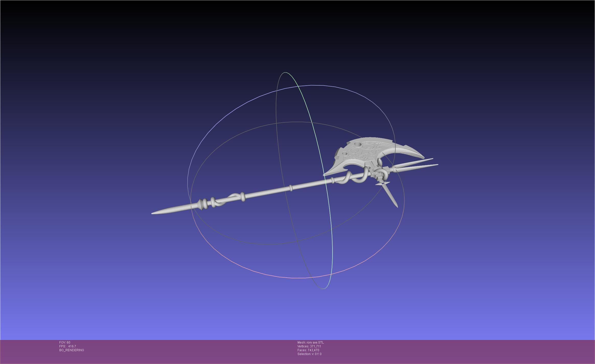
Task: Click the small ring at the shaft middle
Action: click(x=291, y=188)
